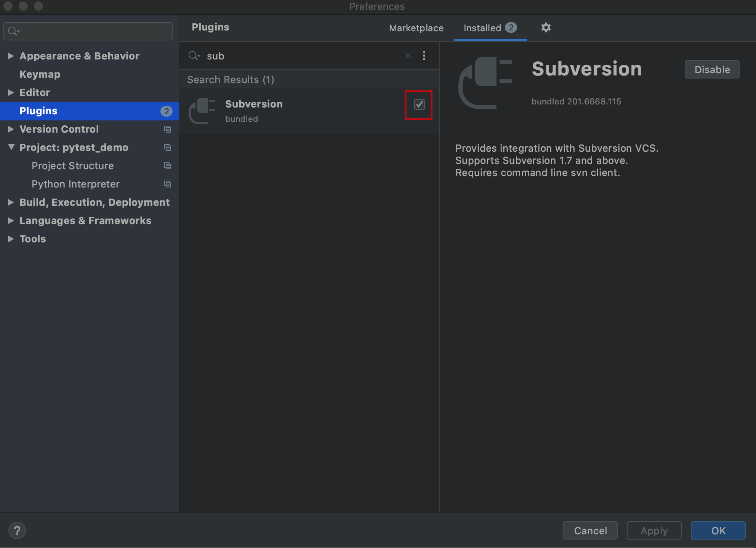
Task: Open Version Control settings page
Action: click(59, 129)
